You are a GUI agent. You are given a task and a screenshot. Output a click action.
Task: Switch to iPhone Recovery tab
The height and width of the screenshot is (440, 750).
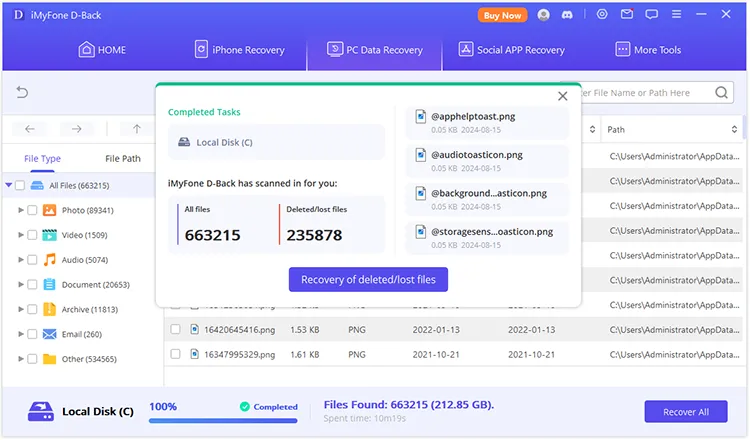[x=240, y=50]
